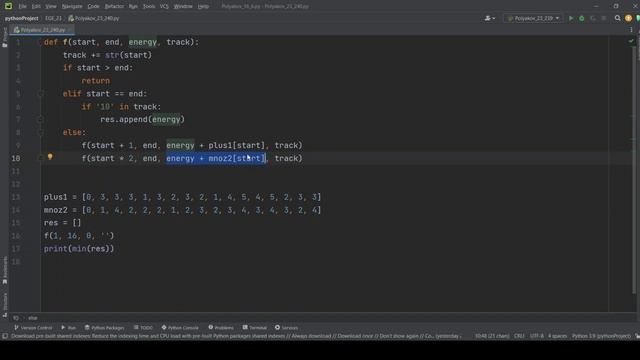
Task: Click on 'res.append(energy)' on line 7
Action: tap(142, 120)
